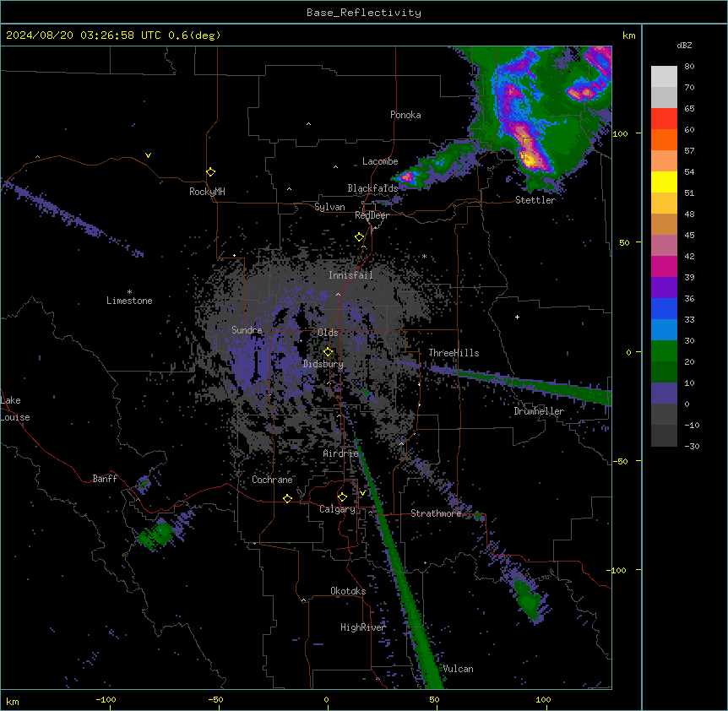Viewport: 728px width, 711px height.
Task: Click the Banff town label
Action: point(105,479)
